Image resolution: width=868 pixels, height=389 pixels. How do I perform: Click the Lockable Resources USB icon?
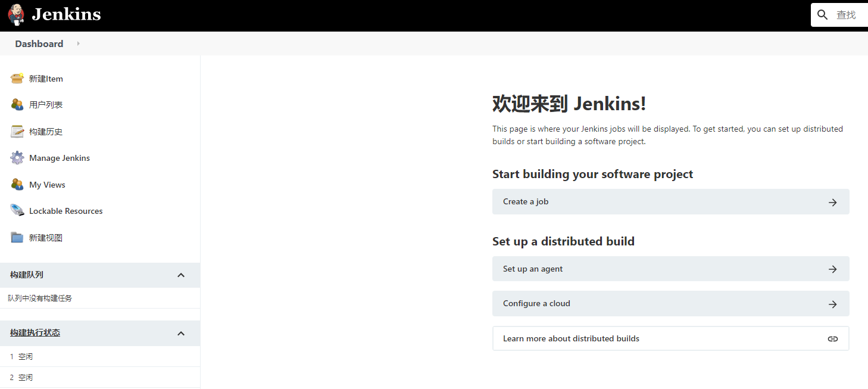point(17,211)
